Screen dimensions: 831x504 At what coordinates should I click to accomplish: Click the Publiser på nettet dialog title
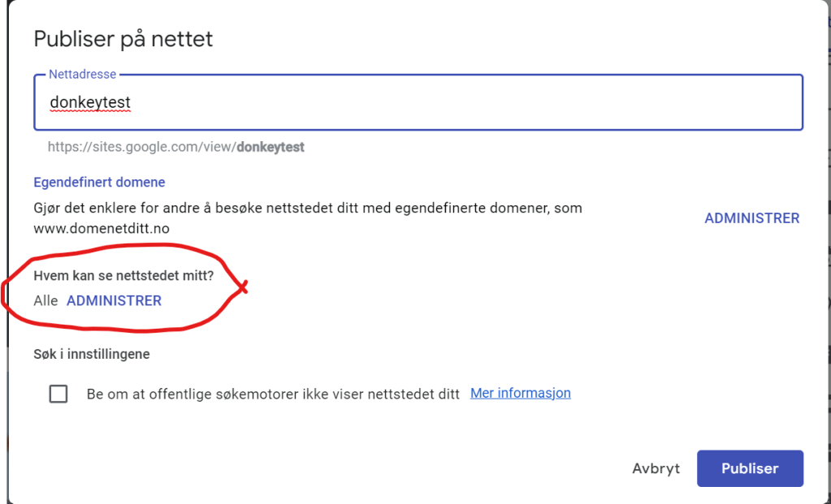point(123,39)
